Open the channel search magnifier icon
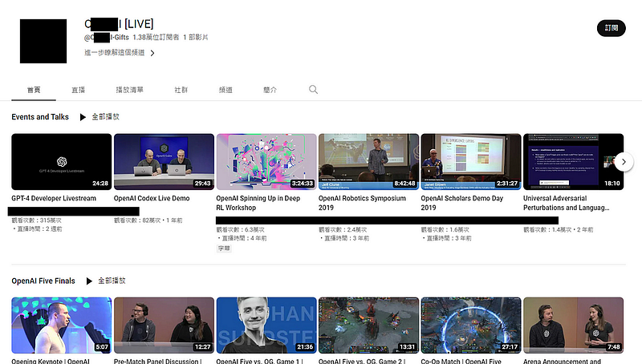Screen dimensions: 642x364 click(313, 90)
